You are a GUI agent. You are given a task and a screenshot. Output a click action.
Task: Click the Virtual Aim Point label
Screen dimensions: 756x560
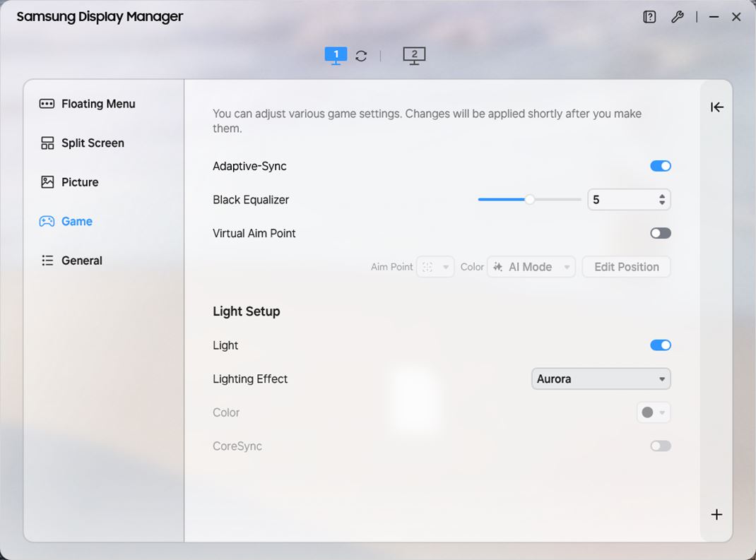[x=254, y=233]
